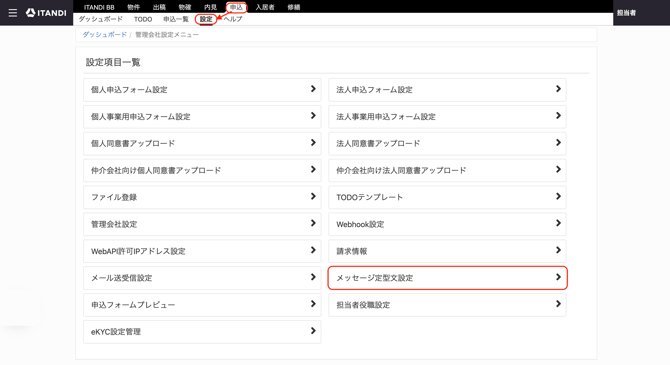
Task: Open the ヘルプ sub-tab
Action: (x=233, y=19)
